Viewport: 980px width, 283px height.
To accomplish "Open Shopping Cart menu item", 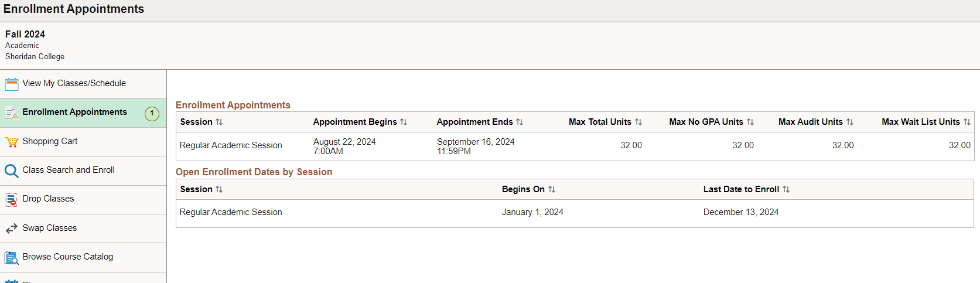I will 50,141.
